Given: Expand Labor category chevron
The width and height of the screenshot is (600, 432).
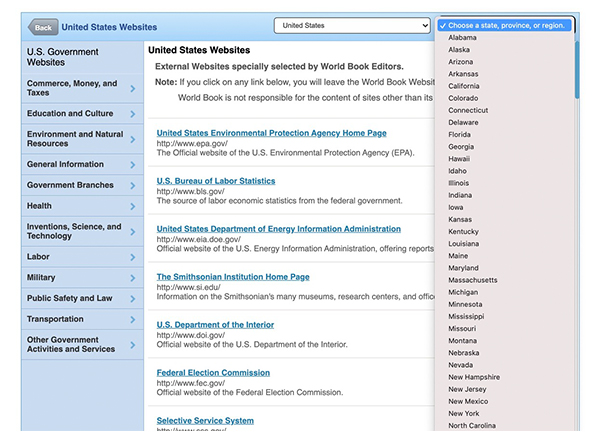Looking at the screenshot, I should (x=133, y=257).
